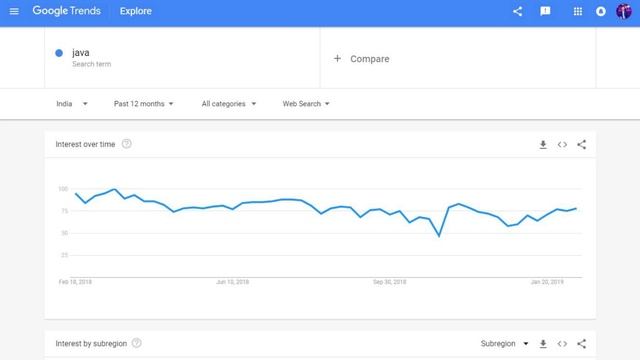Viewport: 640px width, 360px height.
Task: Open the Google apps grid
Action: pos(578,11)
